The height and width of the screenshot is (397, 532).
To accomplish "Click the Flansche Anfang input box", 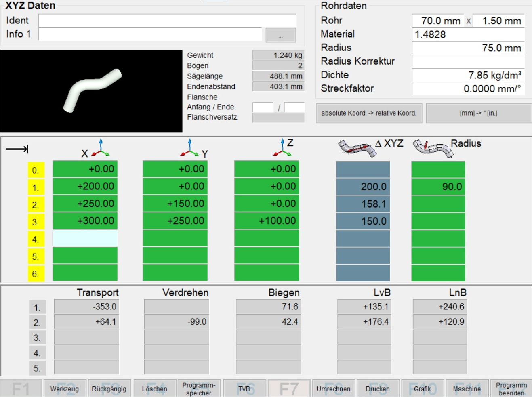I will tap(263, 107).
